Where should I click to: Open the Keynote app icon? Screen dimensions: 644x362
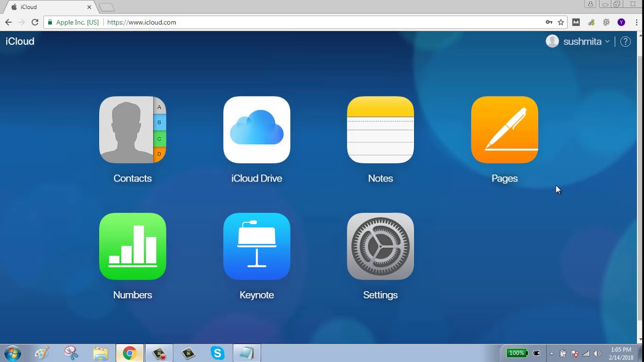pos(257,246)
